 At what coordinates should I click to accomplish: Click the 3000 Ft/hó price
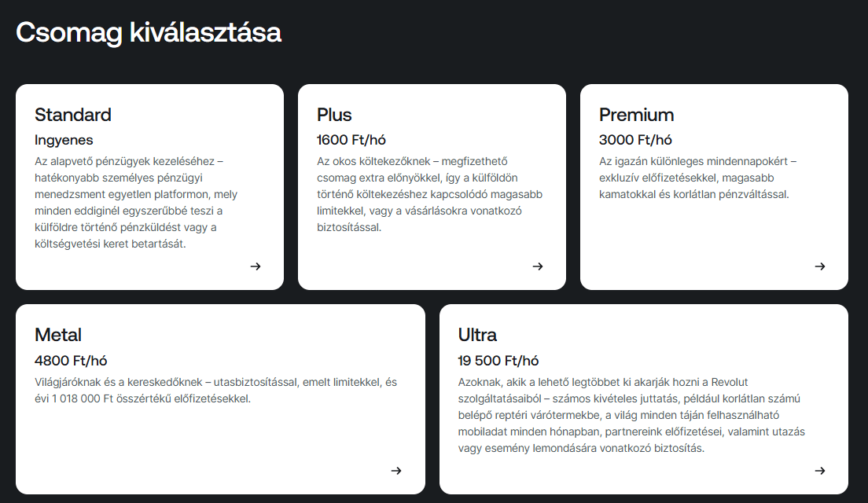click(x=635, y=141)
